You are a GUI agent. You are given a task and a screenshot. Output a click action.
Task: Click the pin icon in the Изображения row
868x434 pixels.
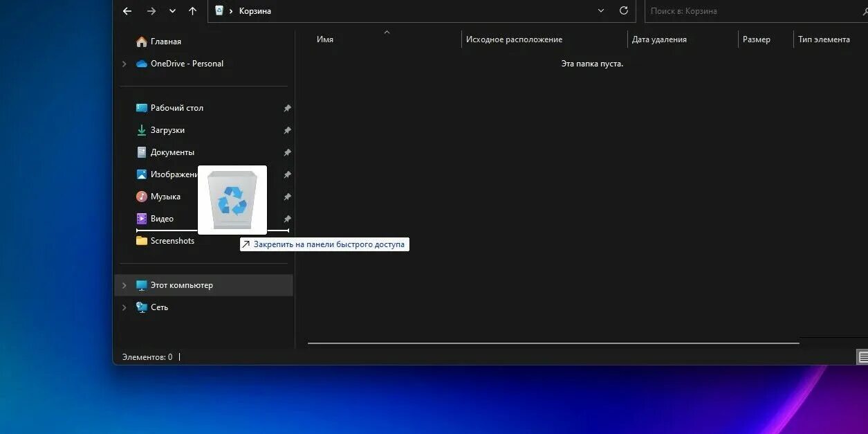(x=287, y=174)
